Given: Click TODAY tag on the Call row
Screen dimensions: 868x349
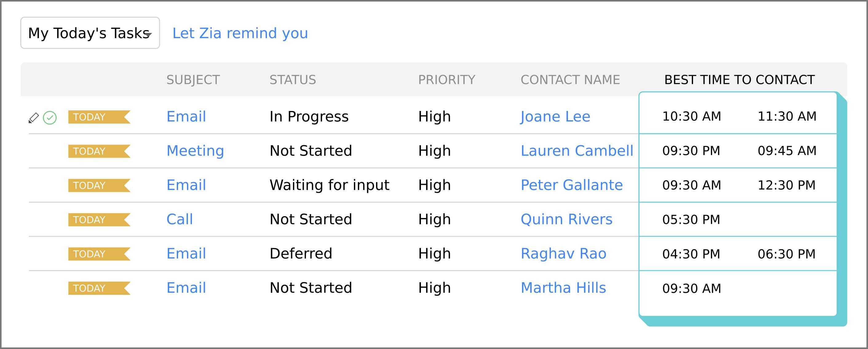Looking at the screenshot, I should point(99,220).
